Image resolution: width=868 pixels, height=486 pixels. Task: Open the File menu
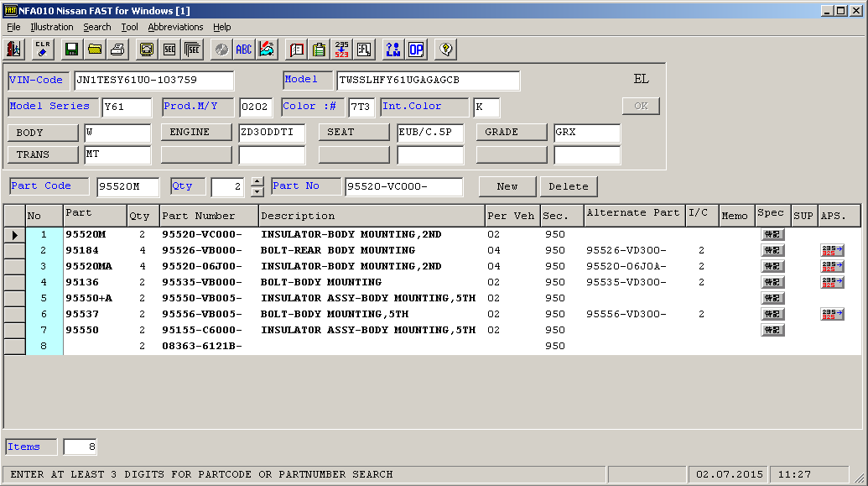tap(14, 27)
